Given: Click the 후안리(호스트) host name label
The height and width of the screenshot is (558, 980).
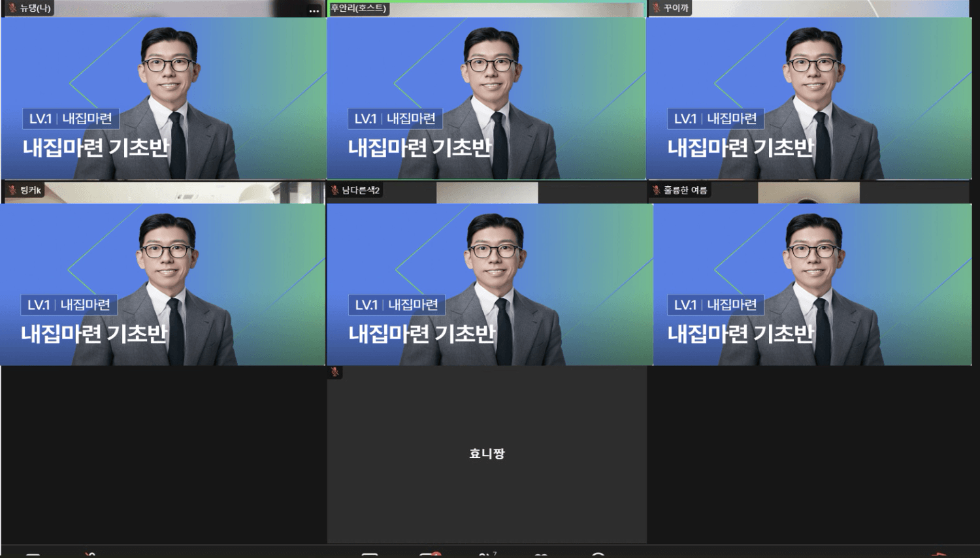Looking at the screenshot, I should pos(359,8).
